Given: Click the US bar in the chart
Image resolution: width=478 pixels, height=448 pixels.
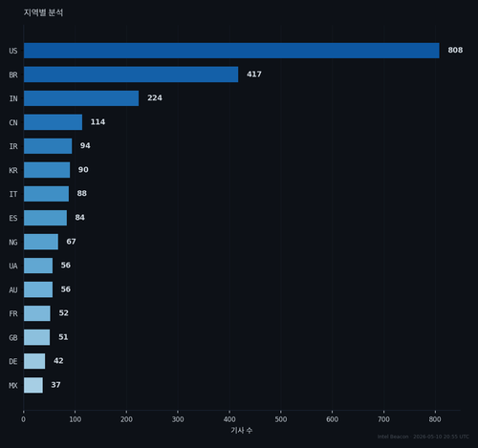Looking at the screenshot, I should [x=231, y=51].
